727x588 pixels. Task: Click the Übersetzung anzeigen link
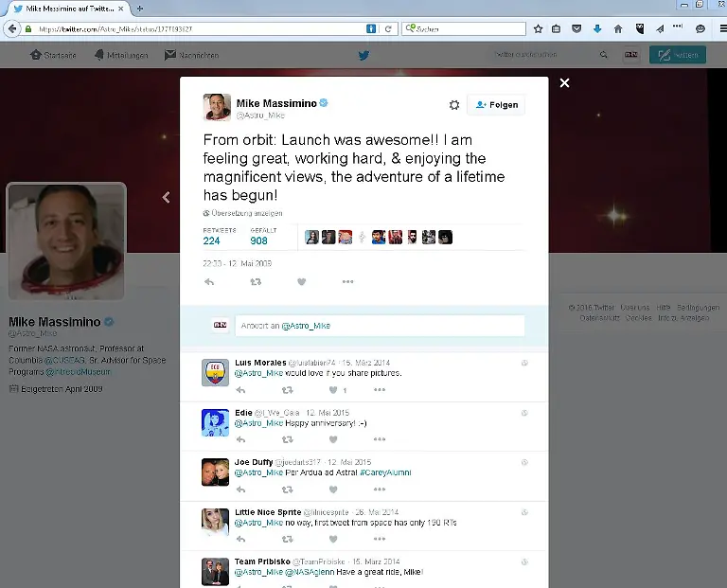point(244,213)
